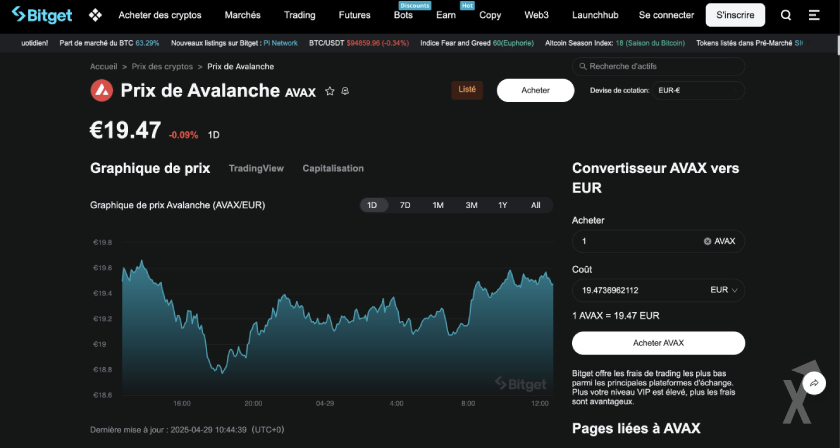
Task: Click the floating share arrow button
Action: point(815,383)
